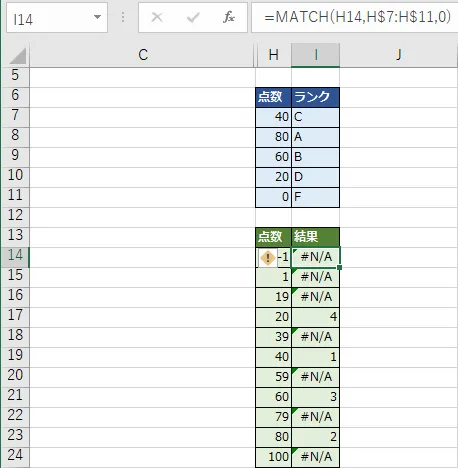Select cell I14 showing #N/A

click(316, 257)
